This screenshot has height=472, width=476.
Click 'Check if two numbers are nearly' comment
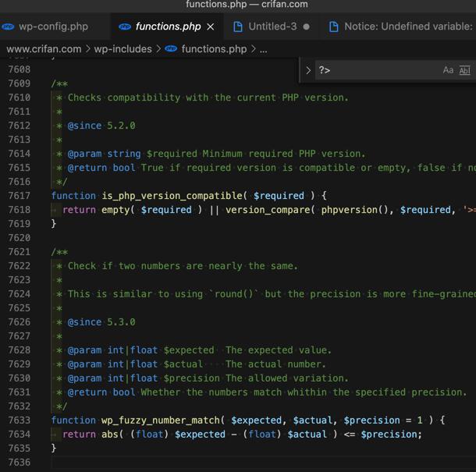point(155,266)
